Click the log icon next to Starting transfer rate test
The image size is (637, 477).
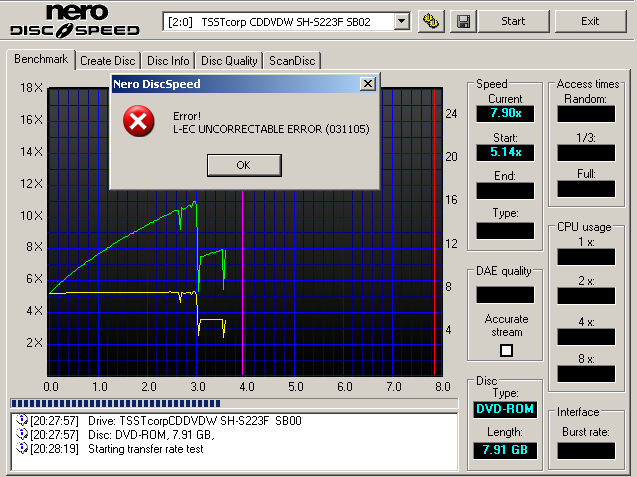point(22,449)
